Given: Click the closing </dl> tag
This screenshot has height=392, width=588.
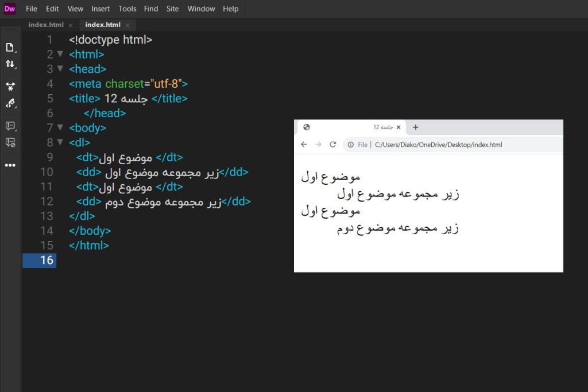Looking at the screenshot, I should 82,216.
